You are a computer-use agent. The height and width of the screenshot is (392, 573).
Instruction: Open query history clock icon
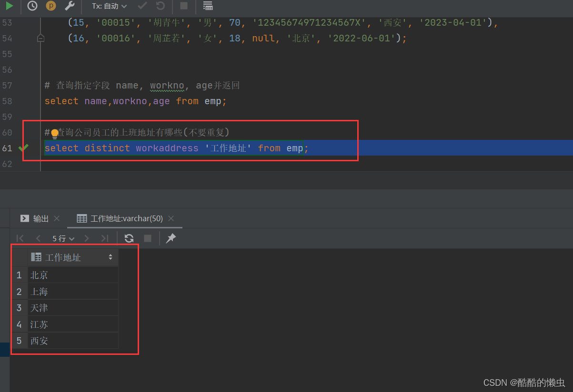tap(32, 6)
